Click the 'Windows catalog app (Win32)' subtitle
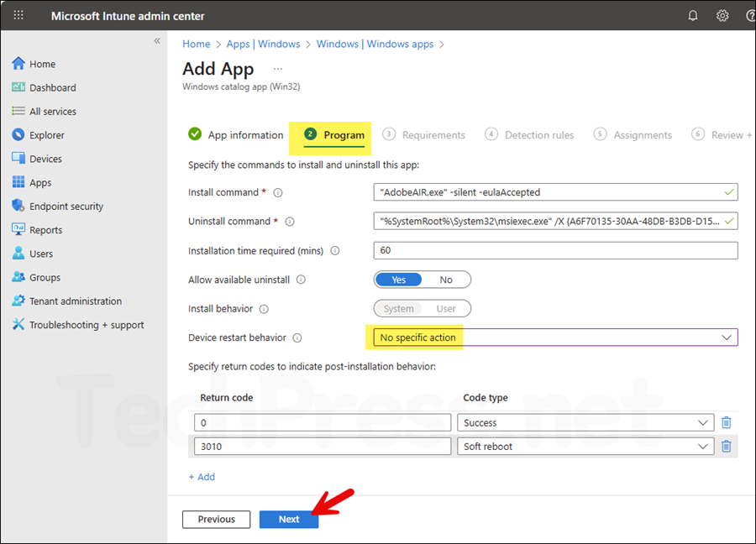 (241, 86)
